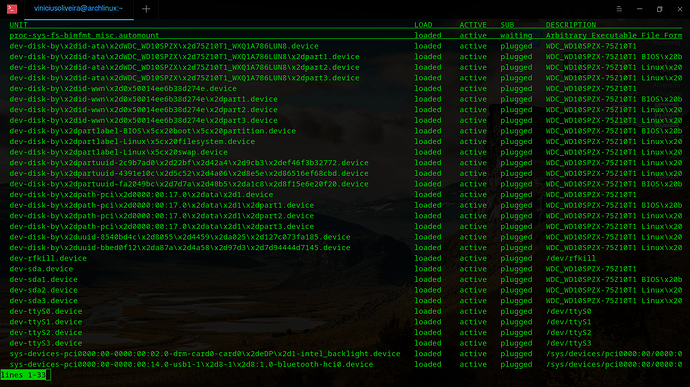Click 'loaded' state of dev-sda.device
690x387 pixels.
coord(428,269)
